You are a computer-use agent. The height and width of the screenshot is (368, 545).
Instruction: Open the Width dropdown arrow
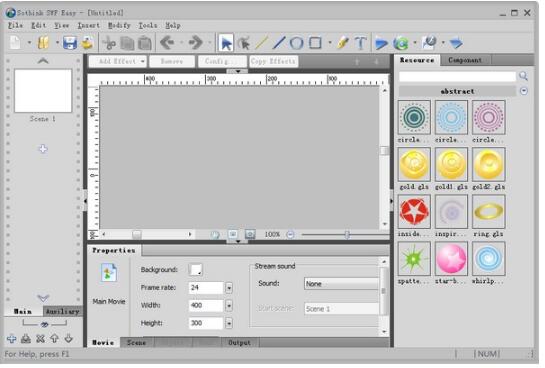229,305
